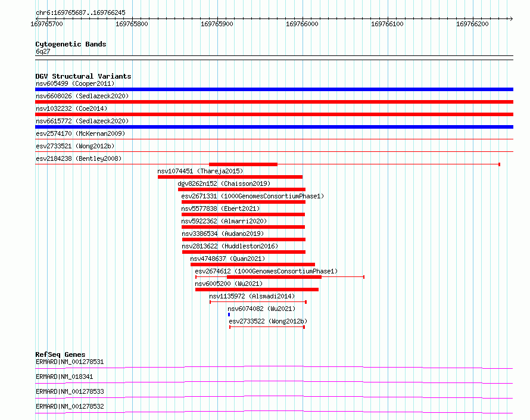530x420 pixels.
Task: Click the esv2733521 (Wong2012b) label
Action: [x=75, y=146]
